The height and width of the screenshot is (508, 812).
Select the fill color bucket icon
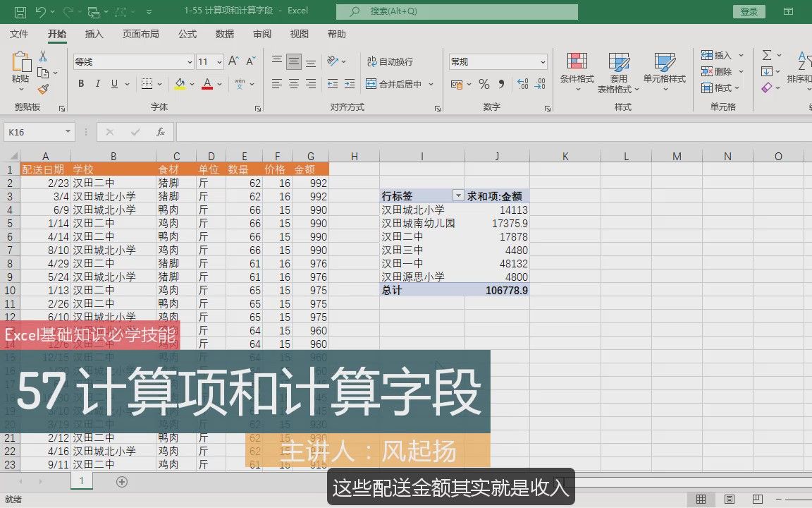(181, 83)
